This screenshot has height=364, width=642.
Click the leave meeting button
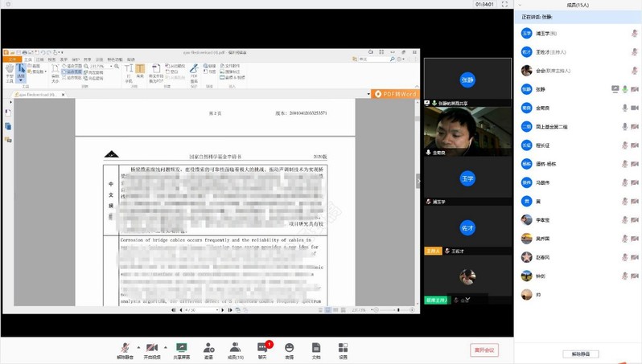(x=484, y=350)
